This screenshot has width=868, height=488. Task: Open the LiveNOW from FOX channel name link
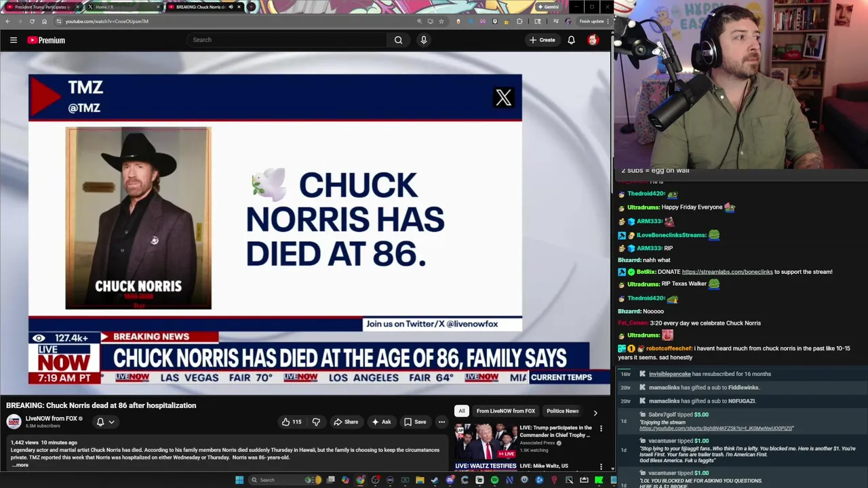tap(52, 418)
